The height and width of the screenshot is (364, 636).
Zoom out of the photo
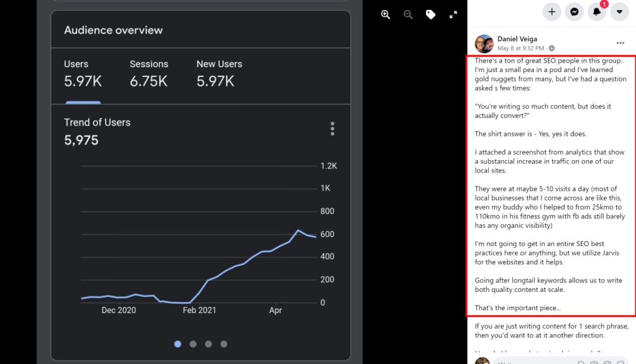408,15
